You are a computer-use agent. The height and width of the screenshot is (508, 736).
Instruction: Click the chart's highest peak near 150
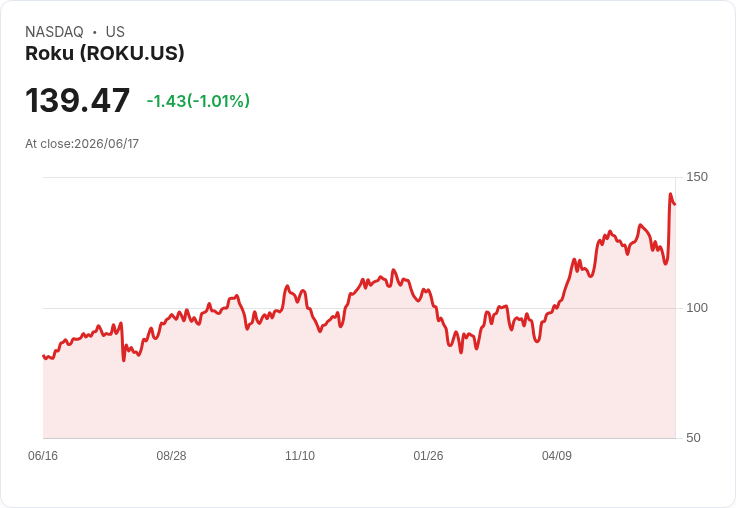[670, 193]
